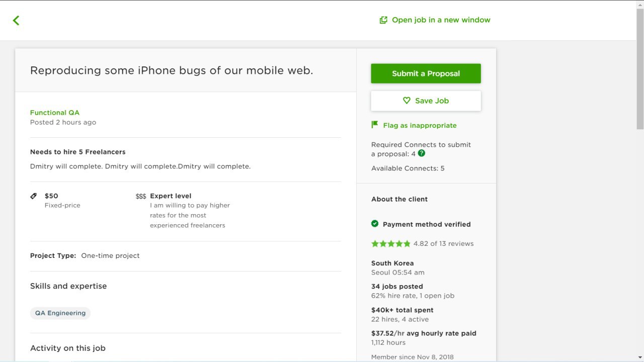Click the payment verified checkmark badge

point(375,224)
